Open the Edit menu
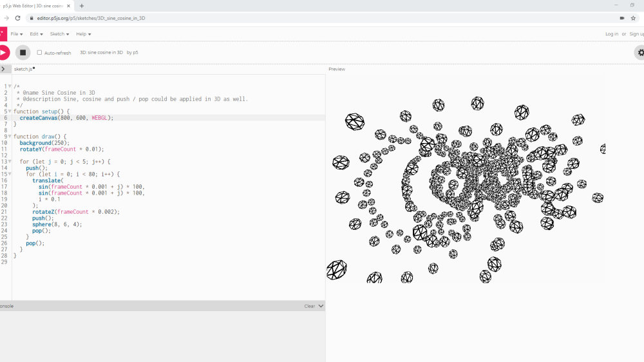The image size is (644, 362). coord(36,34)
